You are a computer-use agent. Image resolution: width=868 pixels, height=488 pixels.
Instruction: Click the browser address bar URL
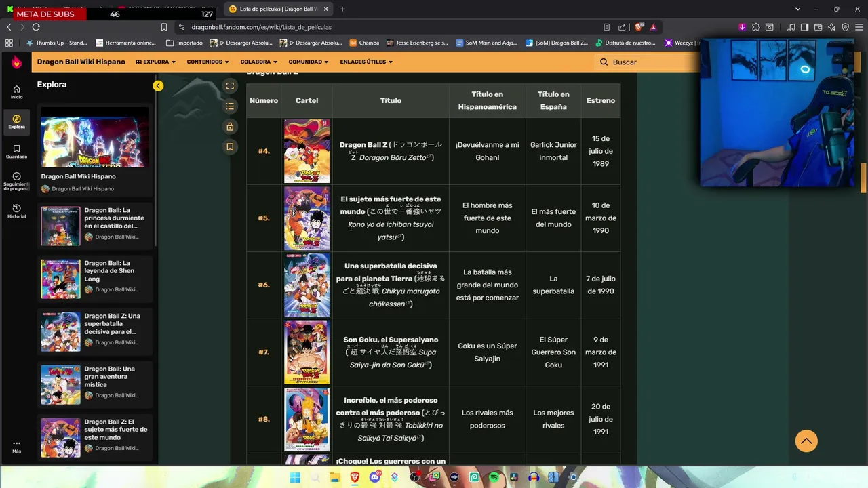[x=261, y=27]
